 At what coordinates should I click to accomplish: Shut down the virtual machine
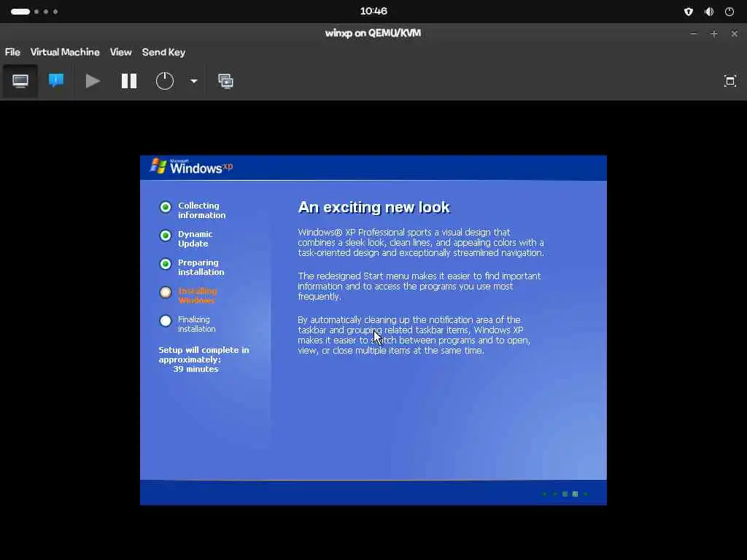click(x=165, y=81)
